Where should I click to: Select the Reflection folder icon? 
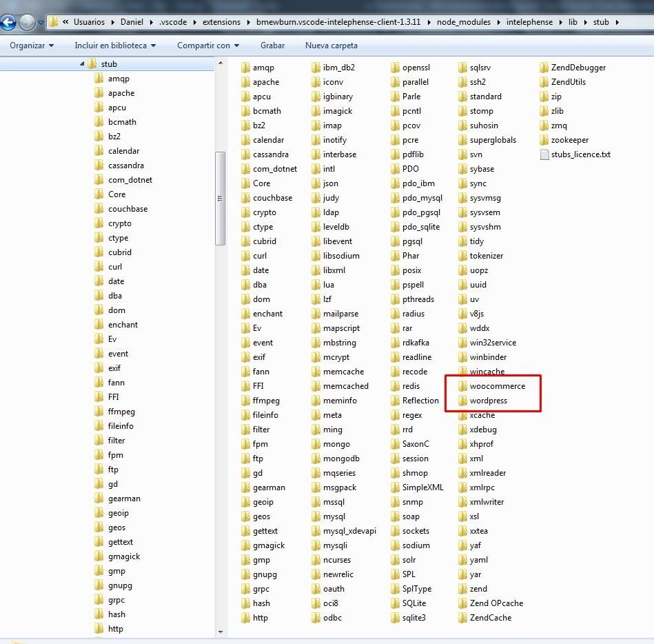[x=395, y=401]
